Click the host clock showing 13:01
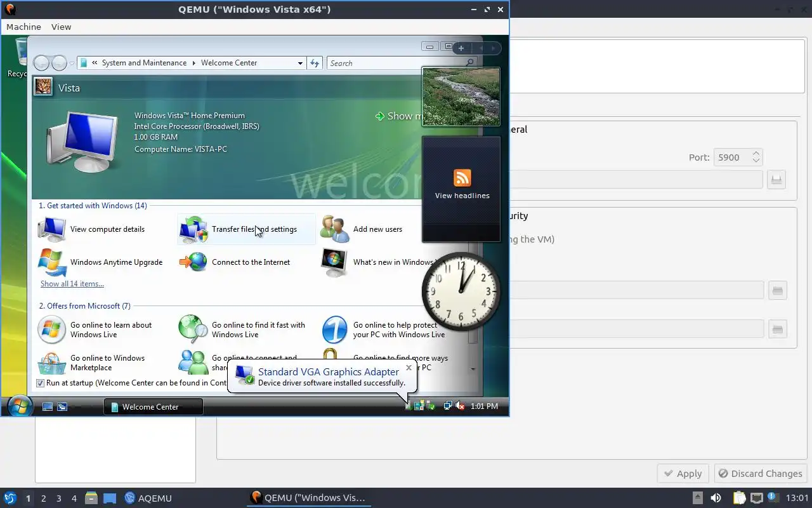This screenshot has height=508, width=812. coord(797,498)
